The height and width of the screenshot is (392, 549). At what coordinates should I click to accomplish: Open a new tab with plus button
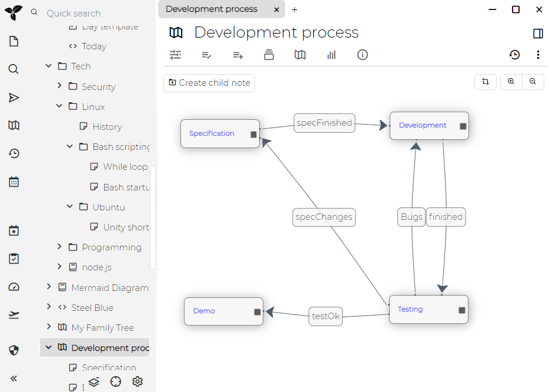point(294,9)
